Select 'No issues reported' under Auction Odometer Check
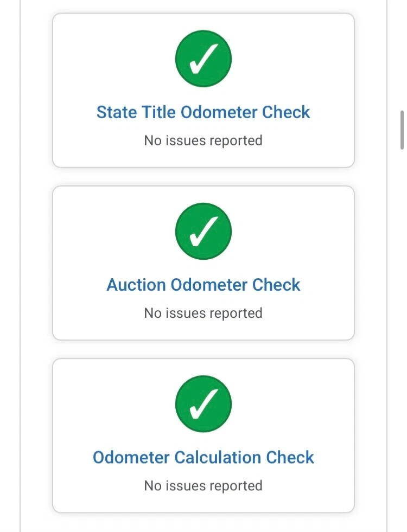Viewport: 407px width, 532px height. pyautogui.click(x=203, y=313)
